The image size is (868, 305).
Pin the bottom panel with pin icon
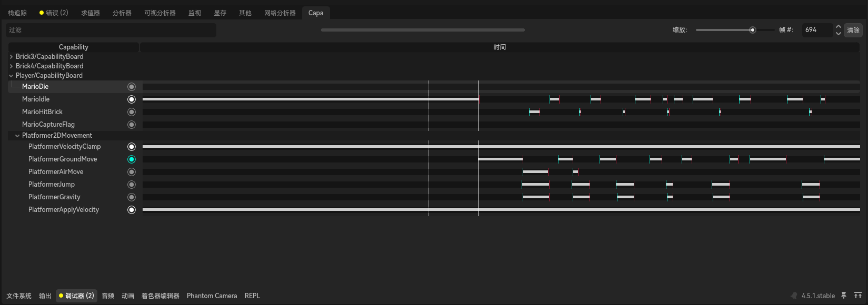point(844,296)
